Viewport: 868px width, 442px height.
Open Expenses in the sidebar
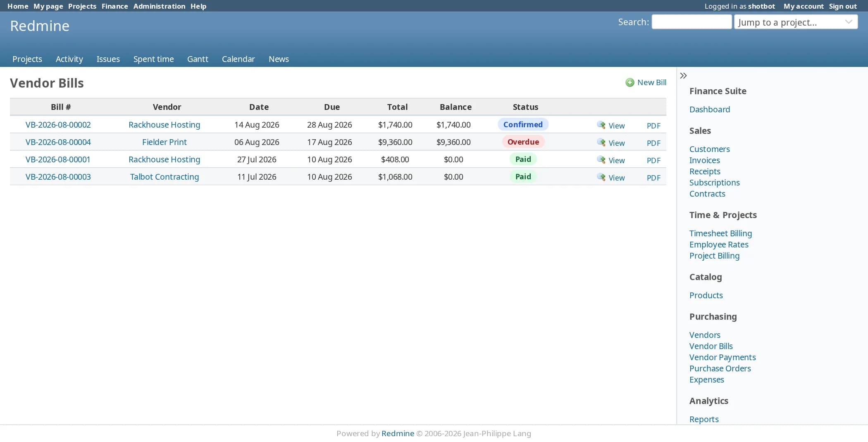point(707,380)
